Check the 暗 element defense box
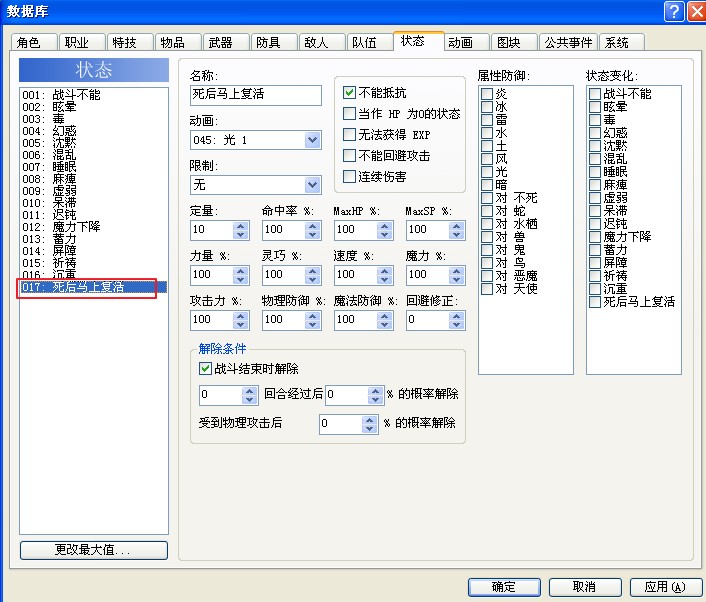The width and height of the screenshot is (706, 602). tap(487, 185)
